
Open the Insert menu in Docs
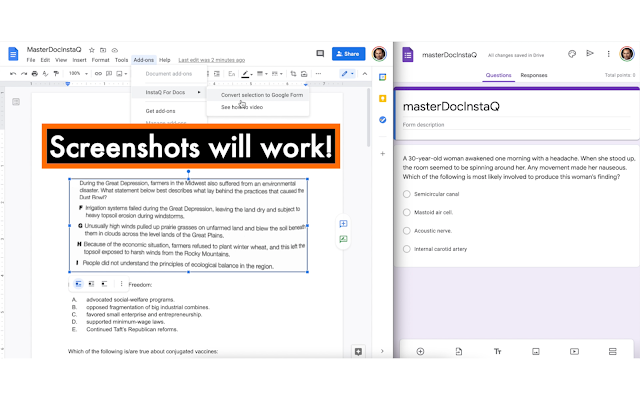click(80, 60)
